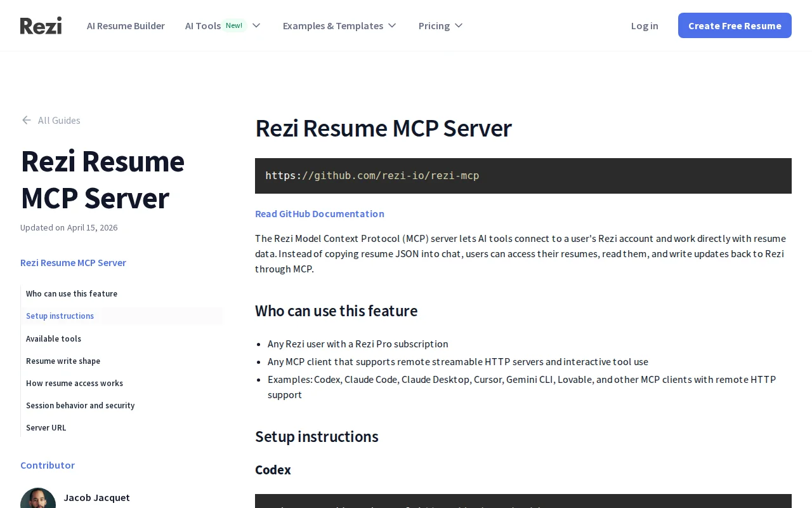Click bullet about remote streamable HTTP servers

click(x=458, y=361)
